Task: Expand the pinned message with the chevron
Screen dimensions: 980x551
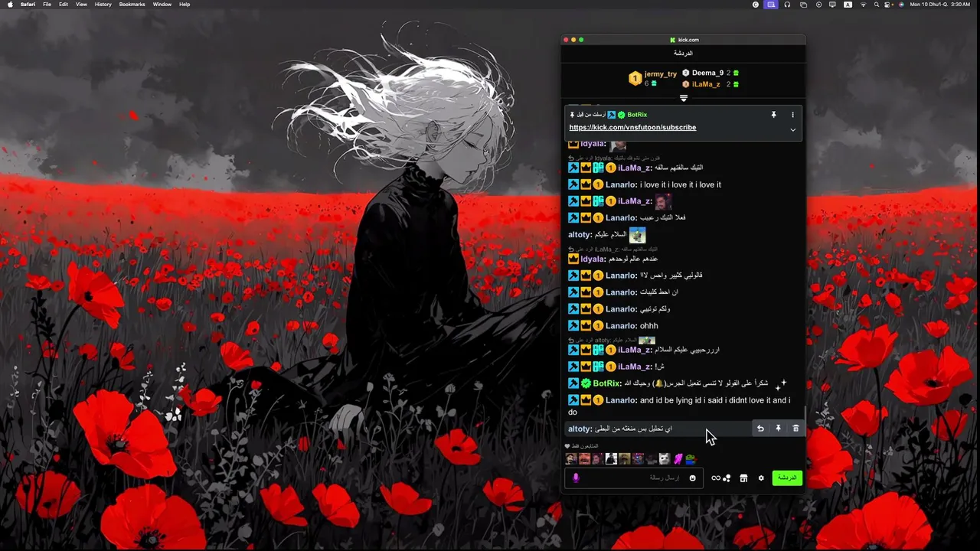Action: point(792,130)
